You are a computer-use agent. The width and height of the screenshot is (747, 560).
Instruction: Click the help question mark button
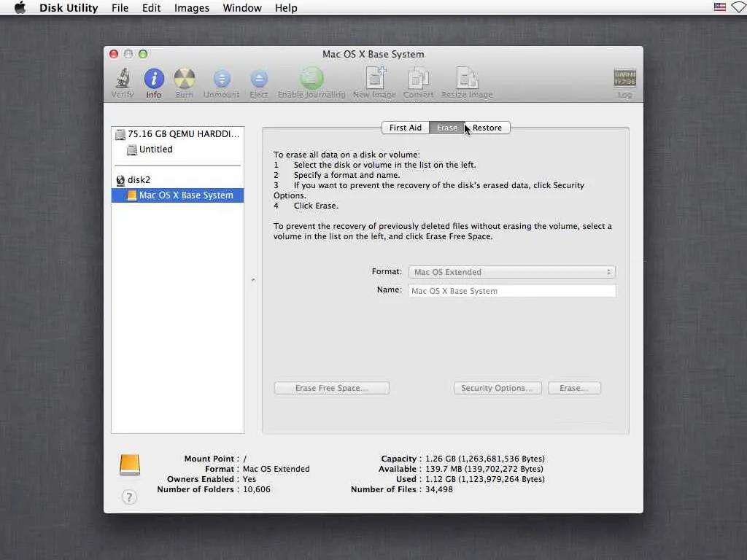[x=129, y=497]
